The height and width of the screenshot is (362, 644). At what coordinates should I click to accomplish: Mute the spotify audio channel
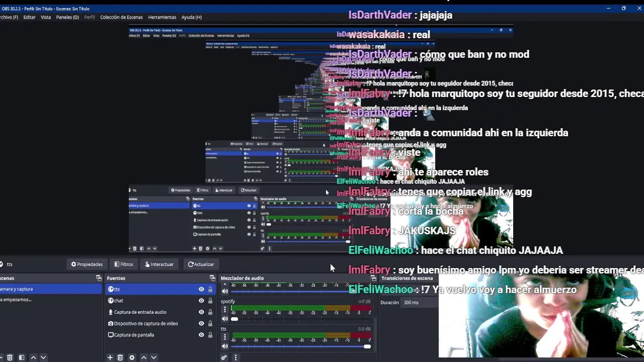pos(225,319)
